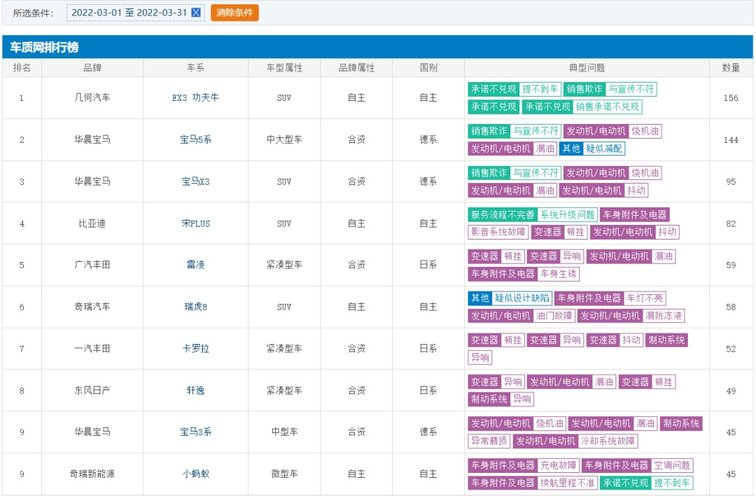Click the 销售承诺不兑现 tag for EX3 功夫牛
The width and height of the screenshot is (756, 496).
(x=608, y=107)
